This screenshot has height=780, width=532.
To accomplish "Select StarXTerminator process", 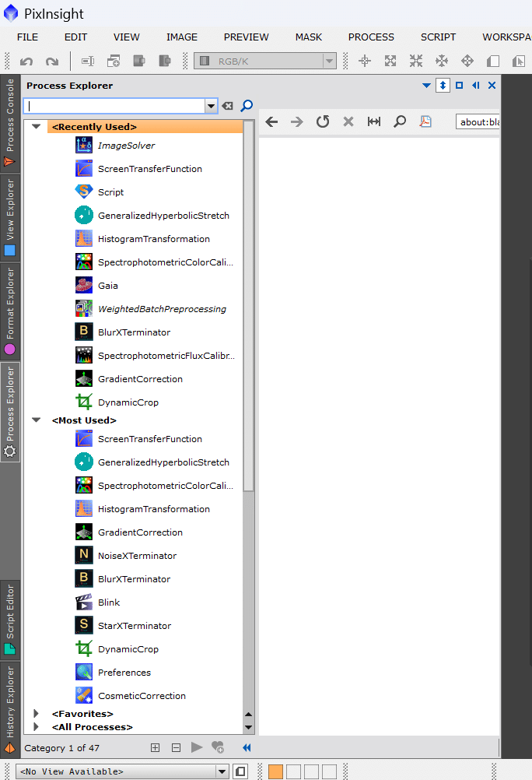I will click(x=135, y=626).
